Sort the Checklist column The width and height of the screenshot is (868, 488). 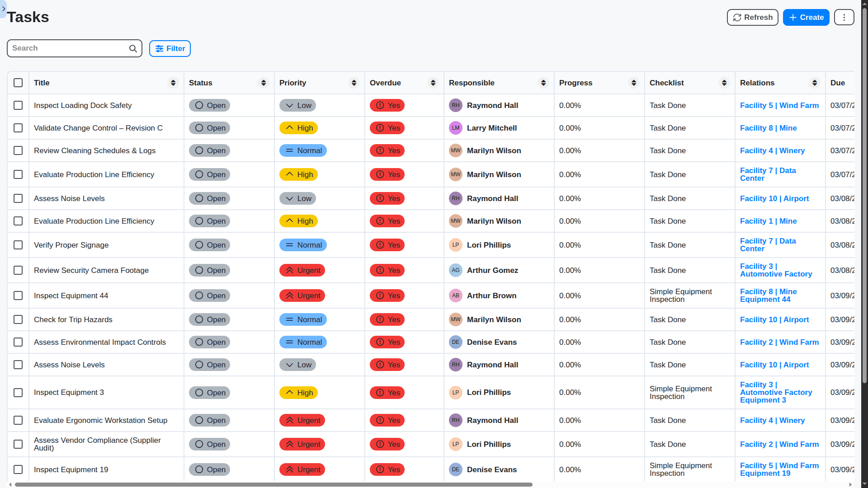coord(725,83)
